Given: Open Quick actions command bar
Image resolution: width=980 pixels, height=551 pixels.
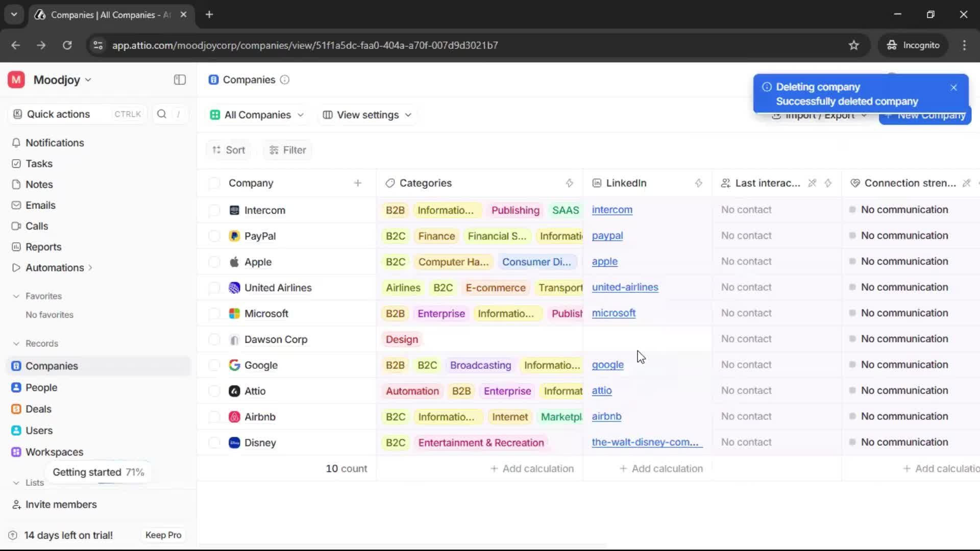Looking at the screenshot, I should (x=77, y=114).
